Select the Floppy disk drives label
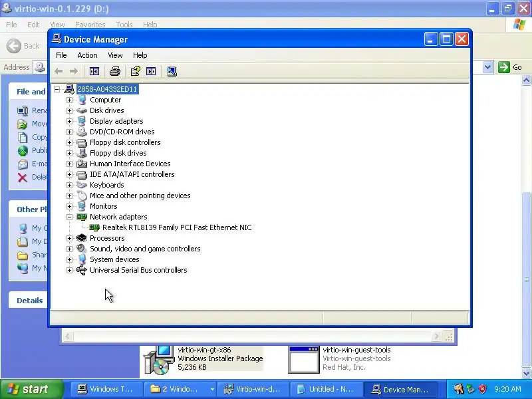The image size is (532, 399). pyautogui.click(x=118, y=153)
